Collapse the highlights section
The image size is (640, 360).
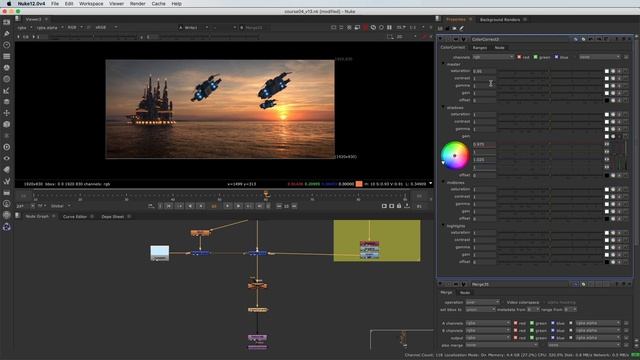444,226
